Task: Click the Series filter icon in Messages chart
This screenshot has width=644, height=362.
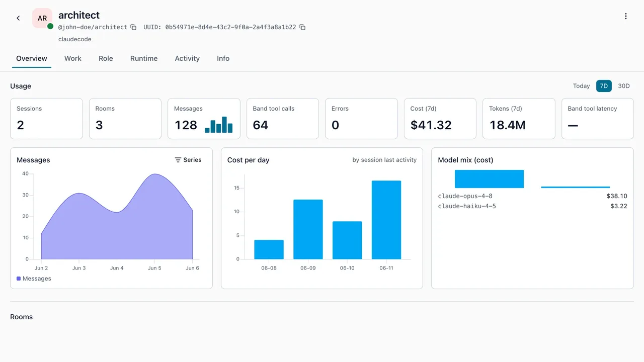Action: [178, 160]
